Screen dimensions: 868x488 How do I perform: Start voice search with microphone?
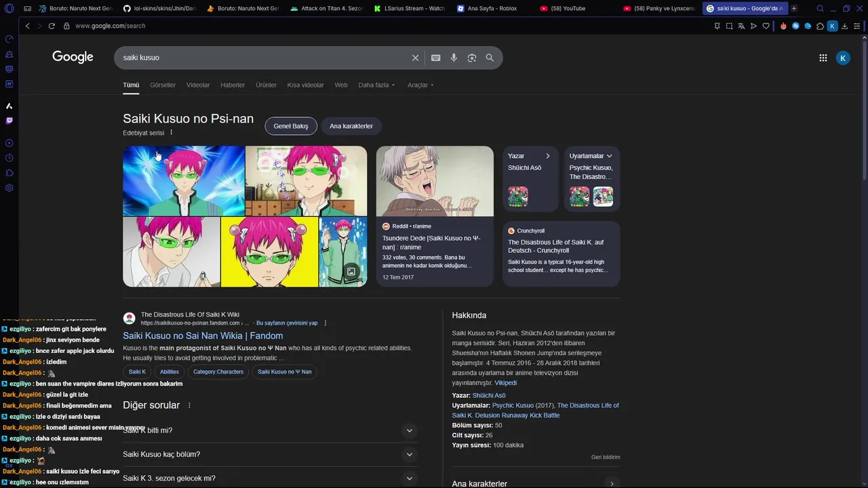coord(454,58)
